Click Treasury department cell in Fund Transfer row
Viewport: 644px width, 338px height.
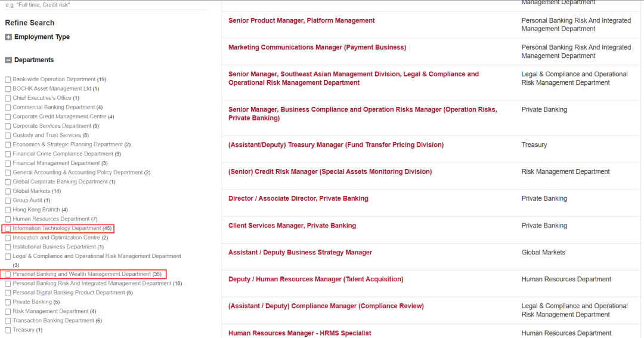[534, 145]
